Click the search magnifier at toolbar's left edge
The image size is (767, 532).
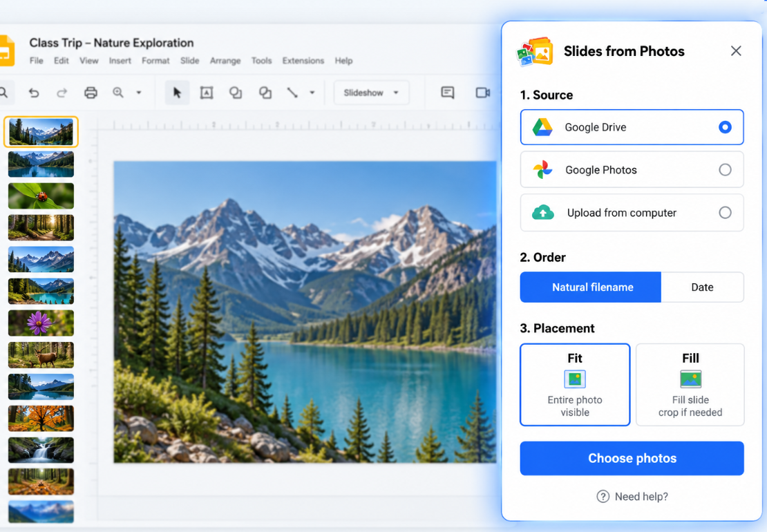pyautogui.click(x=3, y=93)
